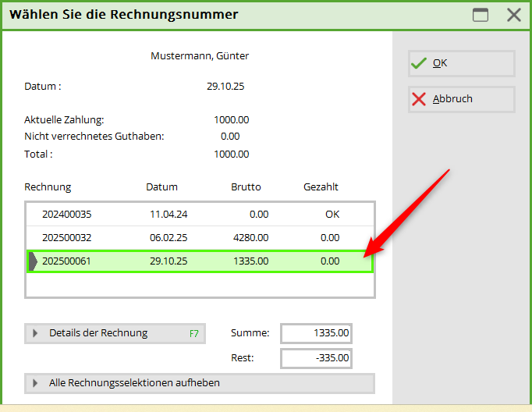Open Details der Rechnung

point(115,333)
